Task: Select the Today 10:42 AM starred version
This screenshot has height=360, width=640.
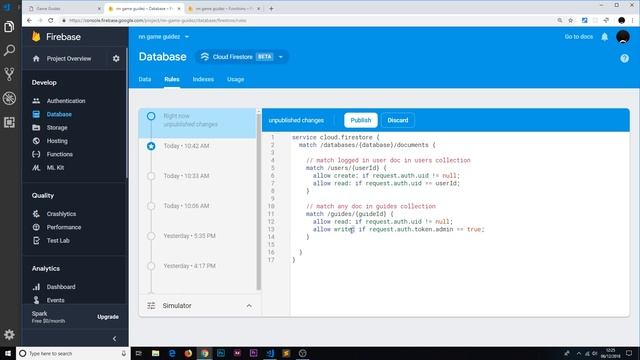Action: click(151, 146)
